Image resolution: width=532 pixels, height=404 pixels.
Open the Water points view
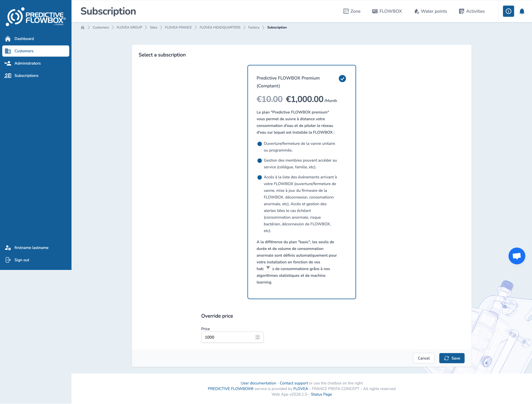click(430, 11)
